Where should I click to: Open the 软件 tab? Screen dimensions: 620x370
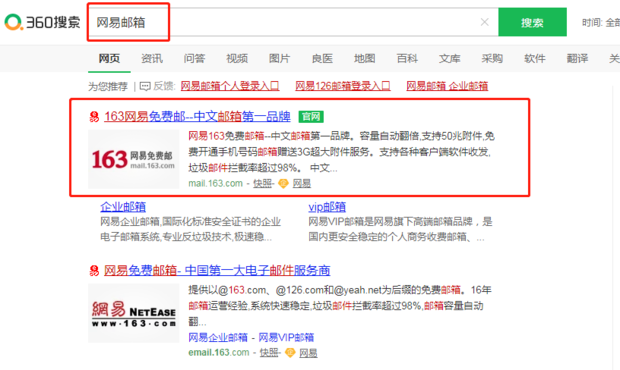[535, 59]
